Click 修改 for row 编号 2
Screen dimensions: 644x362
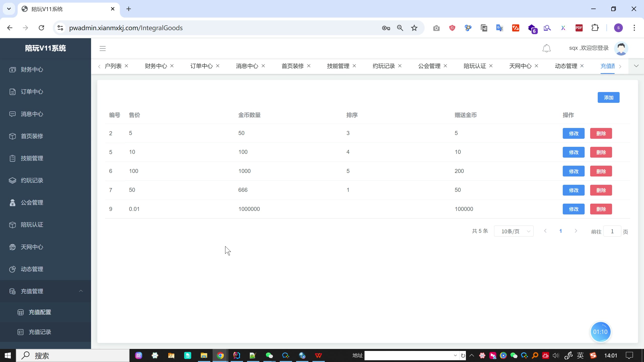(574, 133)
